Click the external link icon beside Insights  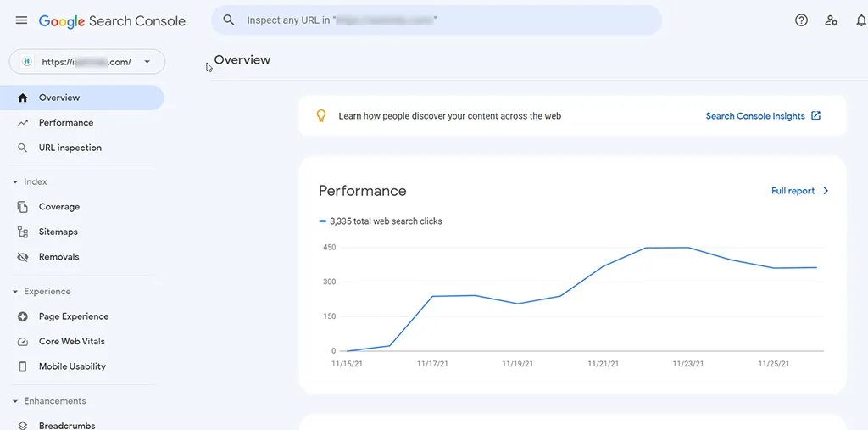tap(816, 116)
